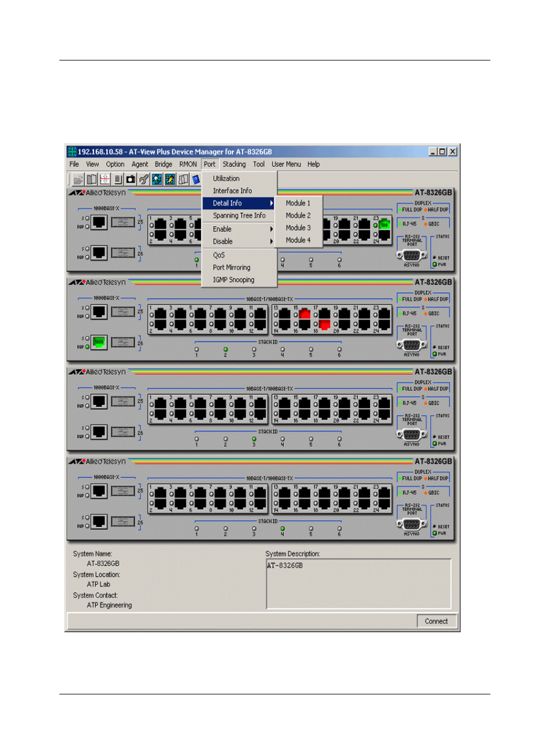The width and height of the screenshot is (534, 756).
Task: Select GBIC slot 26 on fourth module
Action: click(123, 521)
